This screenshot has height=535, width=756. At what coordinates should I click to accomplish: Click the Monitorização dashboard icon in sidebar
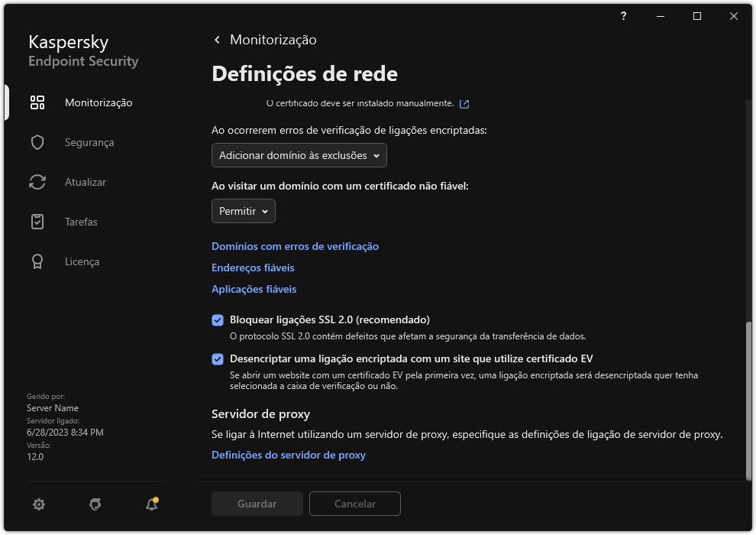point(37,102)
